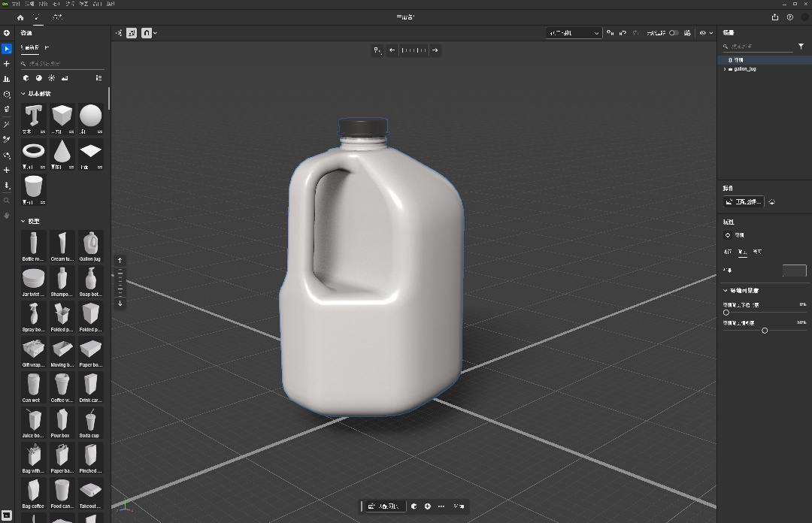Click the right arrow camera navigation button

[x=435, y=50]
